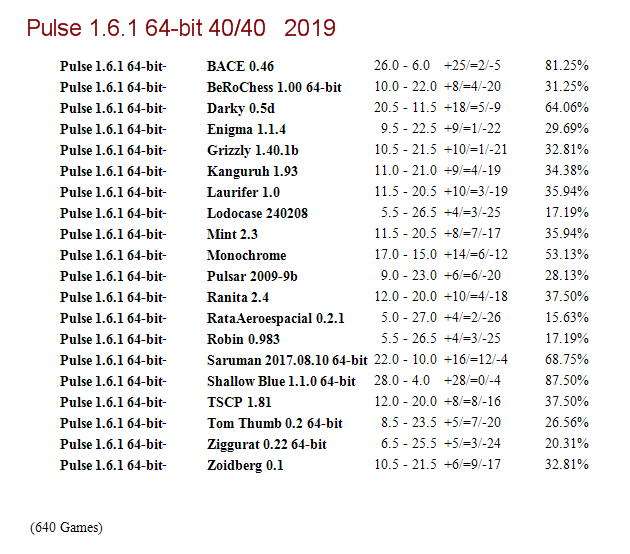Select the Saruman 2017.08.10 64-bit entry
This screenshot has height=554, width=630.
287,360
